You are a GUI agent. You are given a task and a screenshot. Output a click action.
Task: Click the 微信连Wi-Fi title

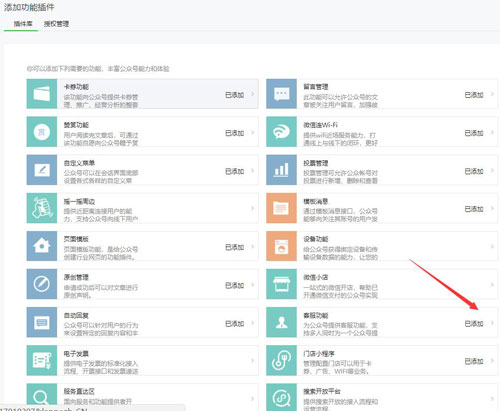click(x=320, y=125)
